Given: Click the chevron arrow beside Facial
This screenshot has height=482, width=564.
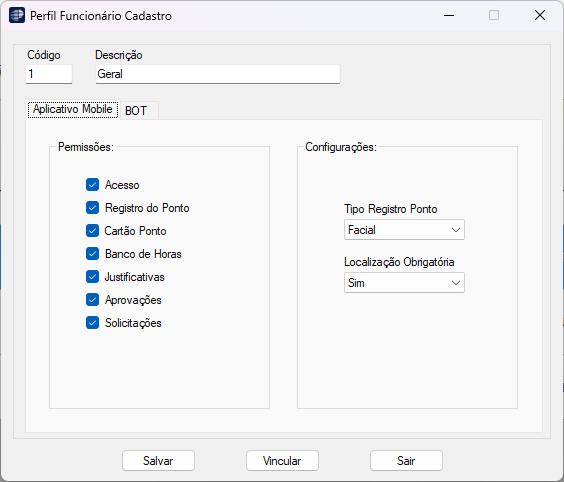Looking at the screenshot, I should pos(456,230).
